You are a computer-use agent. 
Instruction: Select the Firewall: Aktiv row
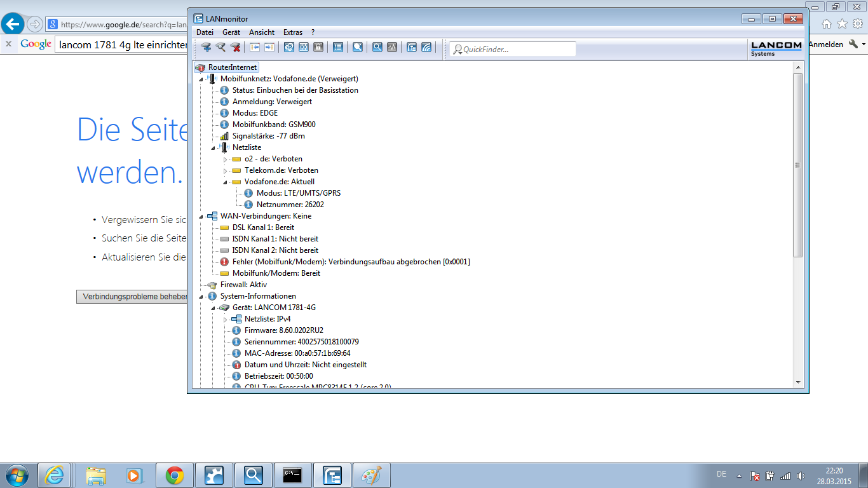(x=237, y=285)
